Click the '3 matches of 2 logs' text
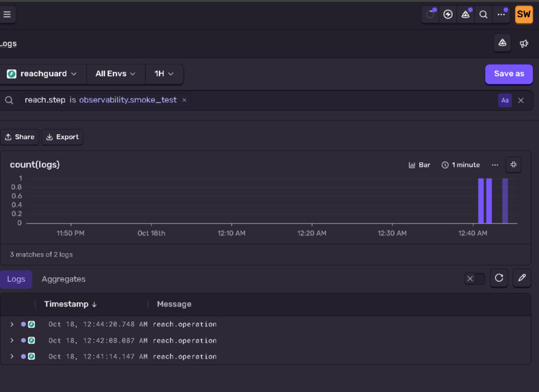 [41, 254]
